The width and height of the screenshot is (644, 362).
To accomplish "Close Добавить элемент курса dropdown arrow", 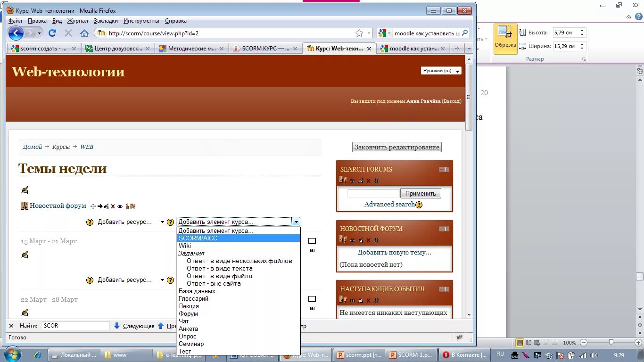I will tap(296, 222).
